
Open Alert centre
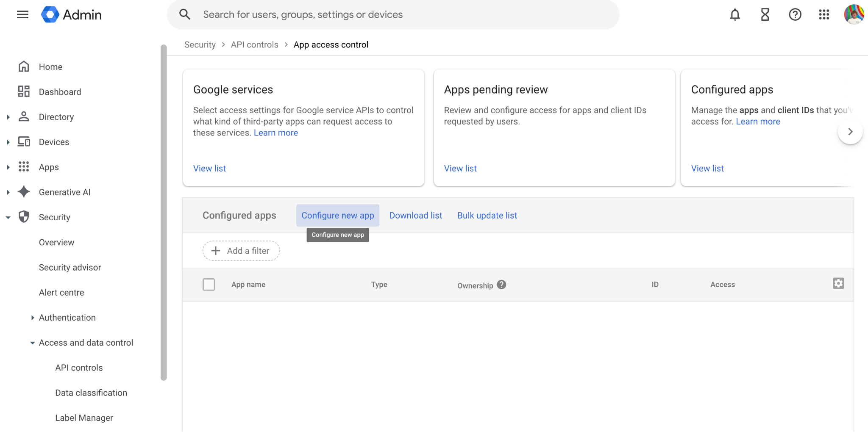[61, 292]
